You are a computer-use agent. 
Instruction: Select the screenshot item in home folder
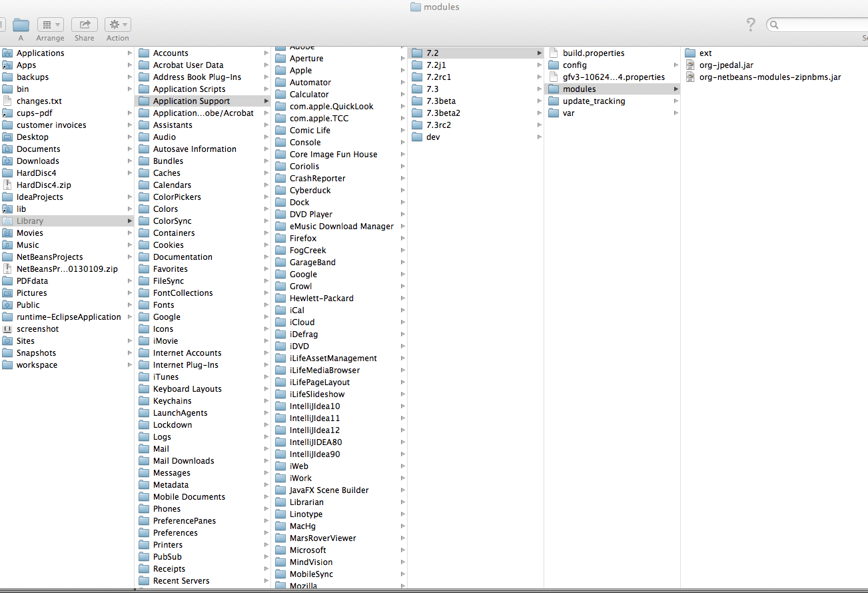pyautogui.click(x=37, y=329)
